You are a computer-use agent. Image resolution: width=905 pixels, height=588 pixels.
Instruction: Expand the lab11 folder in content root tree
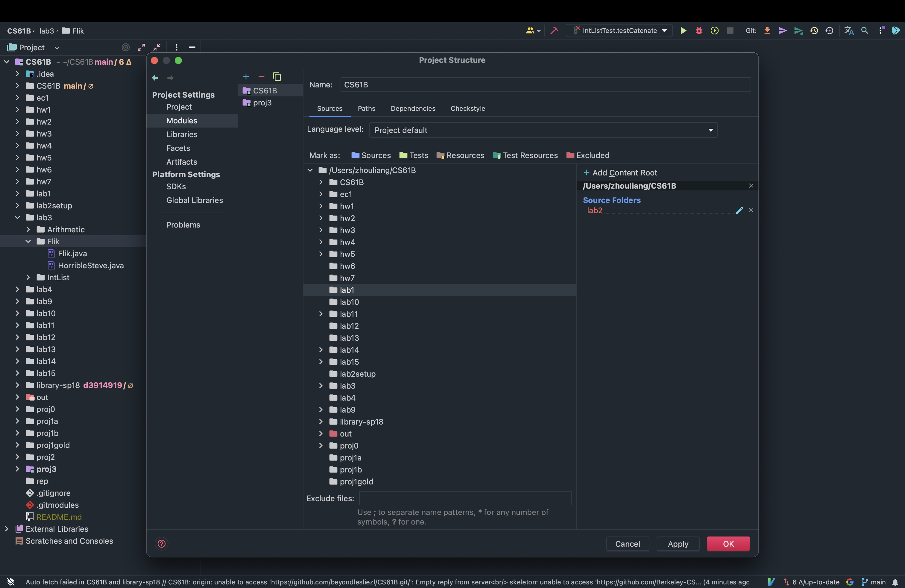tap(321, 314)
